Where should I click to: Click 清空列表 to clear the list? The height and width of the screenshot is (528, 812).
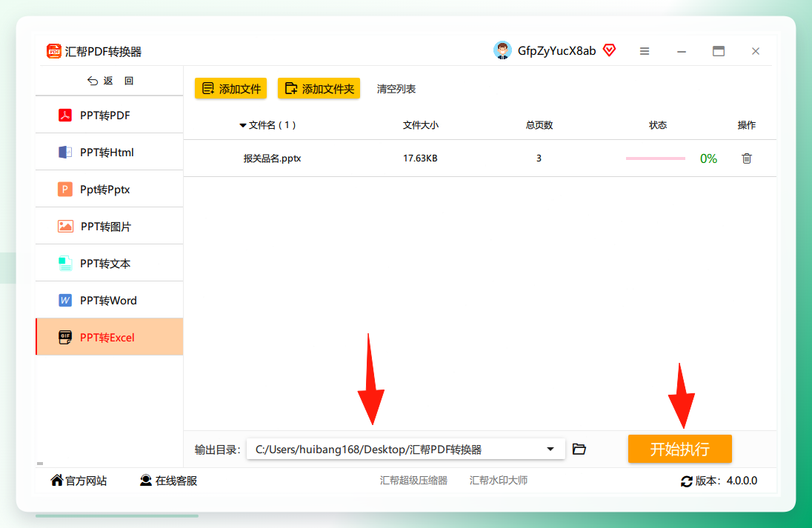[396, 89]
